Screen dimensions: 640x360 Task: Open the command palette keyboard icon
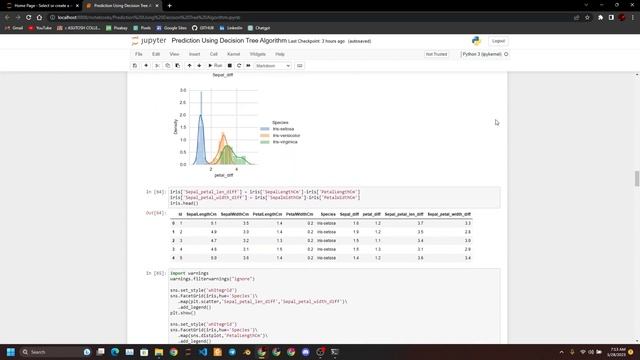click(300, 66)
